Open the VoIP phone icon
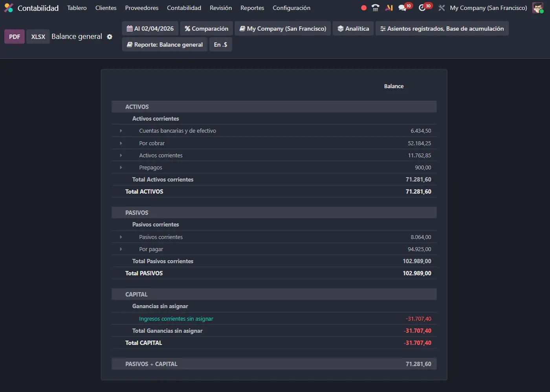 coord(376,8)
